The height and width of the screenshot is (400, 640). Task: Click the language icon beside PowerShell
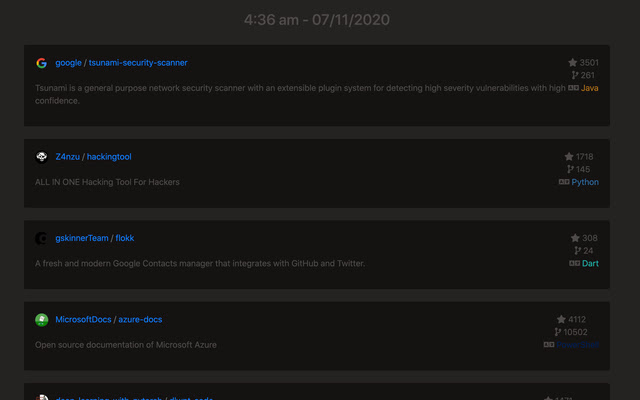549,344
